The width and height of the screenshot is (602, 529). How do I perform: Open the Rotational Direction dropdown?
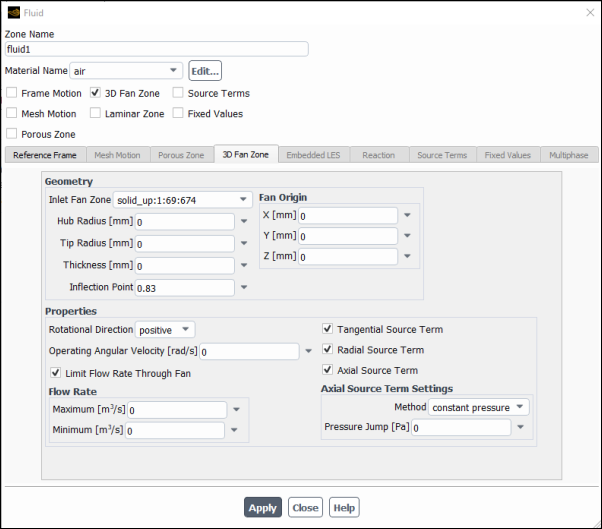(x=165, y=330)
